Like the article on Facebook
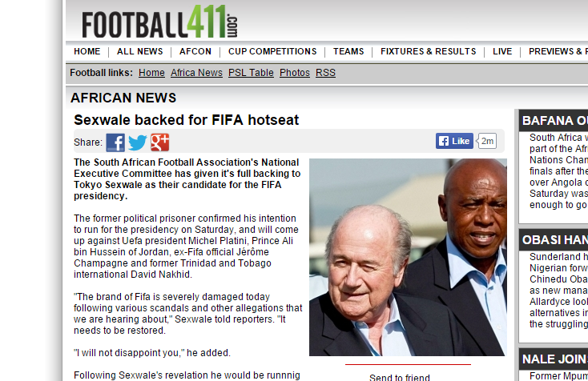The height and width of the screenshot is (381, 588). 454,141
